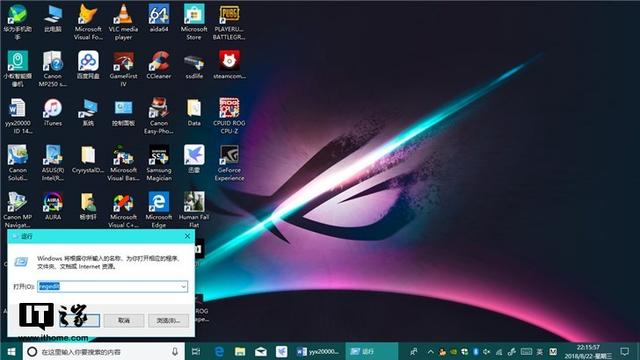Open Task View from the taskbar

coord(196,351)
